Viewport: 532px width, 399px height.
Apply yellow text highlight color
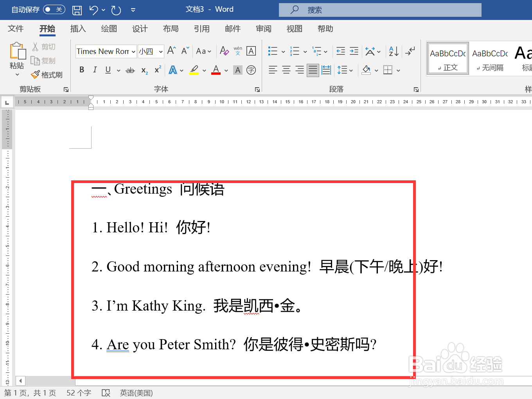[x=194, y=70]
